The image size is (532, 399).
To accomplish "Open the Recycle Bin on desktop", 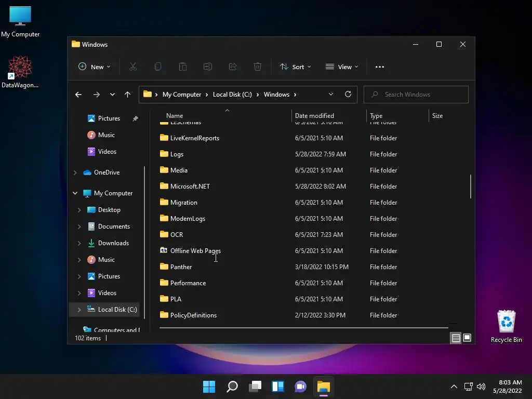I will click(506, 326).
